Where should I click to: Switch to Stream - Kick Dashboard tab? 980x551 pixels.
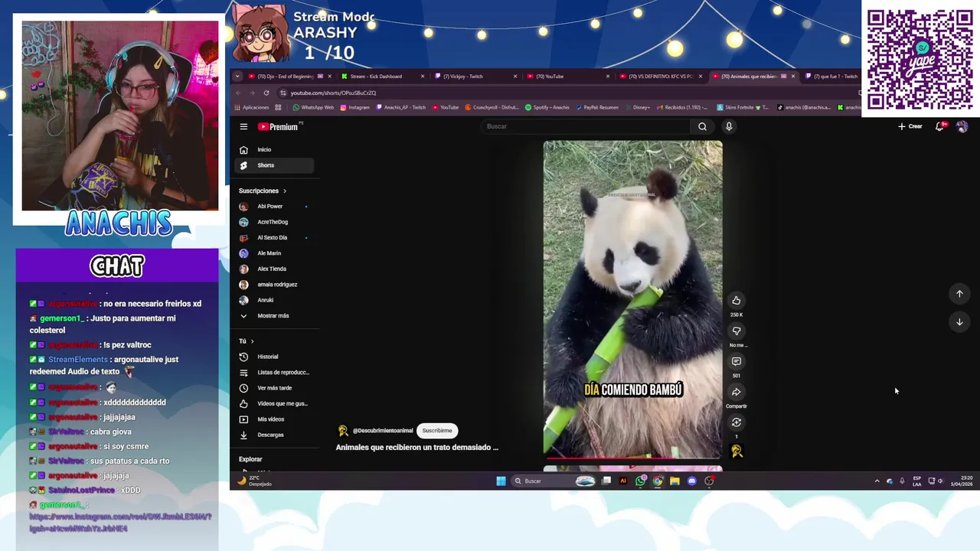point(383,77)
